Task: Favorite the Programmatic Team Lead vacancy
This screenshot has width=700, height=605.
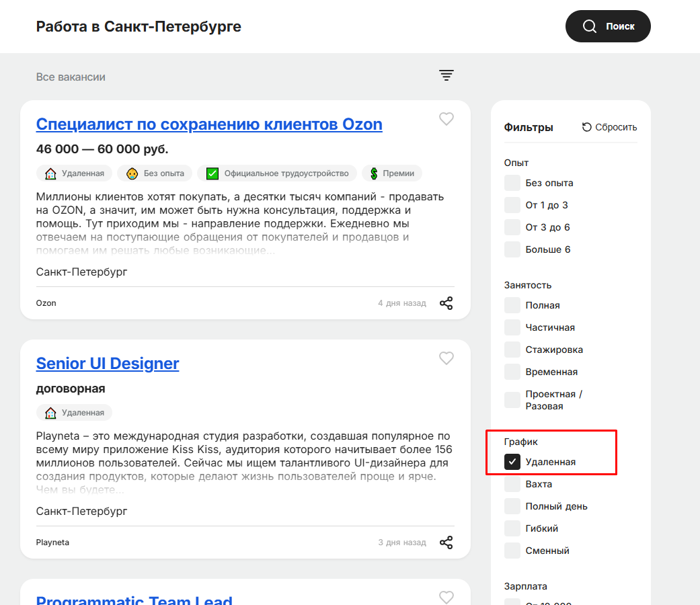Action: 446,597
